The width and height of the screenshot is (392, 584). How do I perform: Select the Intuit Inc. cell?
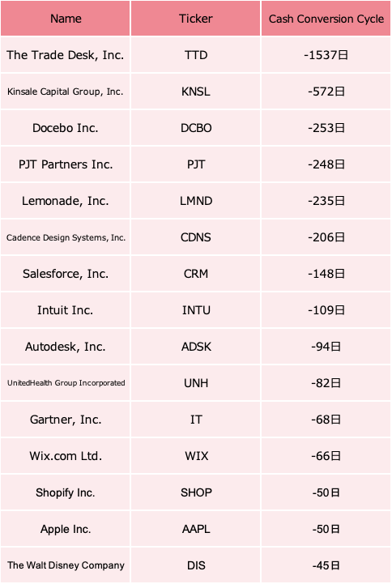pos(66,310)
